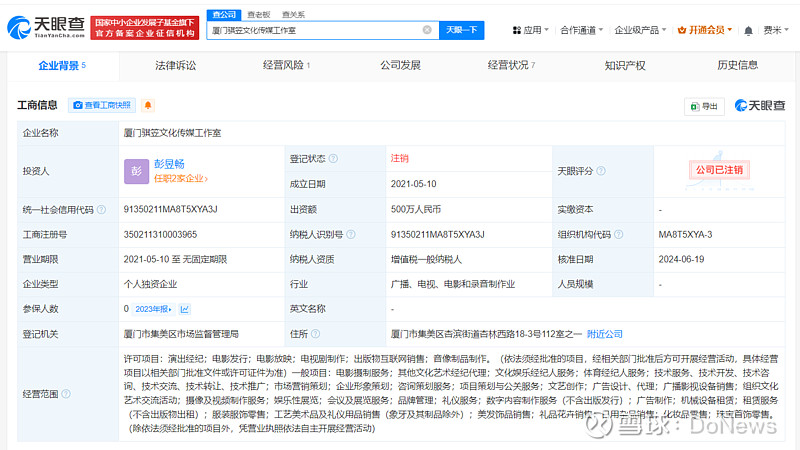Image resolution: width=800 pixels, height=450 pixels.
Task: Click help icon beside 经营范围
Action: tap(66, 394)
